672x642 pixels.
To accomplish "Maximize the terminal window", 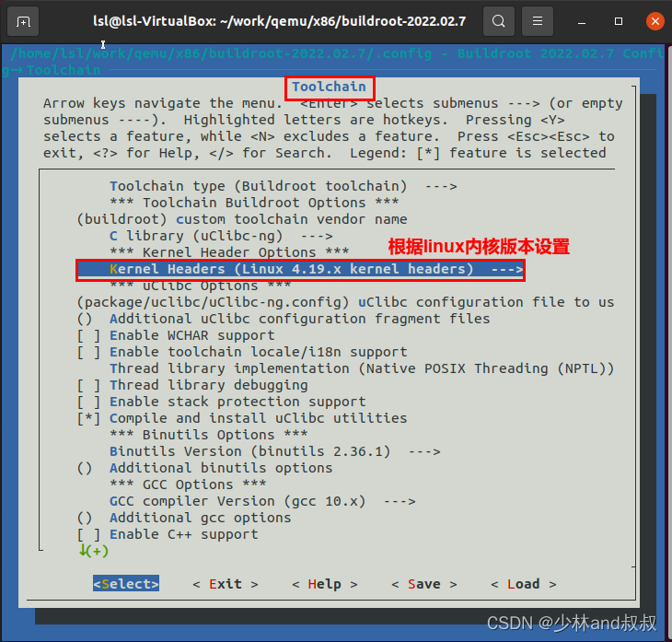I will (x=619, y=21).
